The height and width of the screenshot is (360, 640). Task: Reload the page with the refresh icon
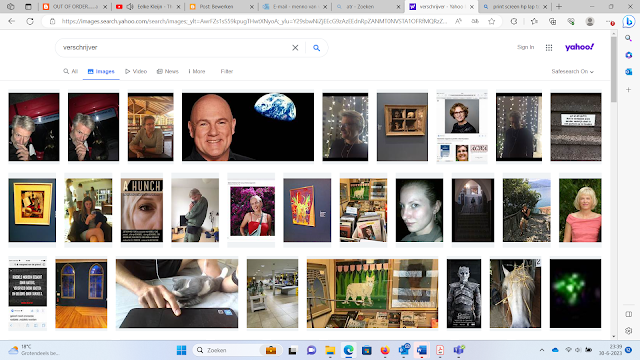[30, 21]
